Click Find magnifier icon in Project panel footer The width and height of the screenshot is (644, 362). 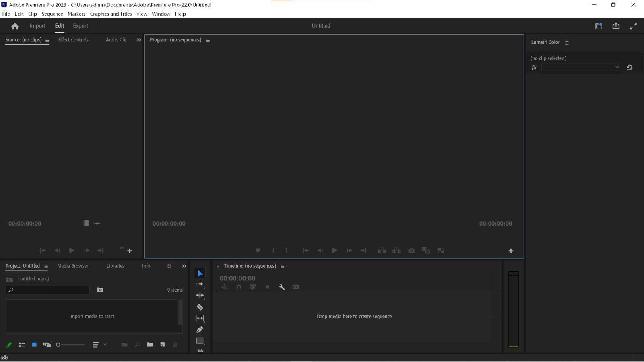pos(137,345)
